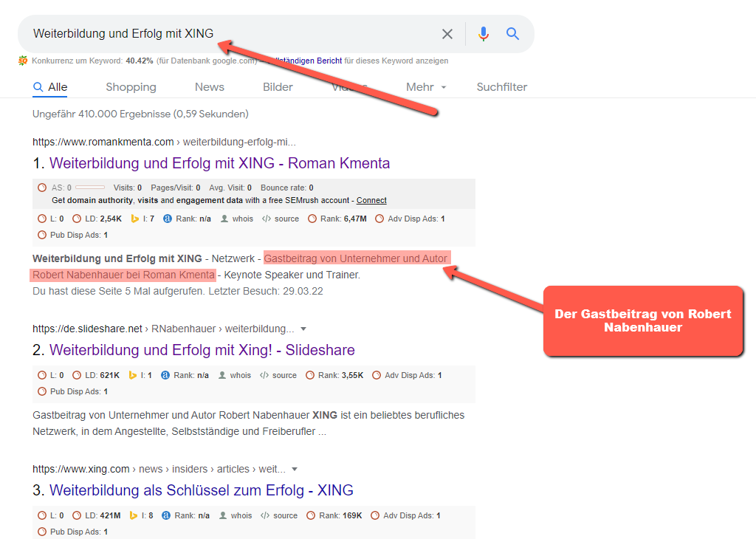Image resolution: width=756 pixels, height=539 pixels.
Task: Click into the Google search input field
Action: click(x=221, y=34)
